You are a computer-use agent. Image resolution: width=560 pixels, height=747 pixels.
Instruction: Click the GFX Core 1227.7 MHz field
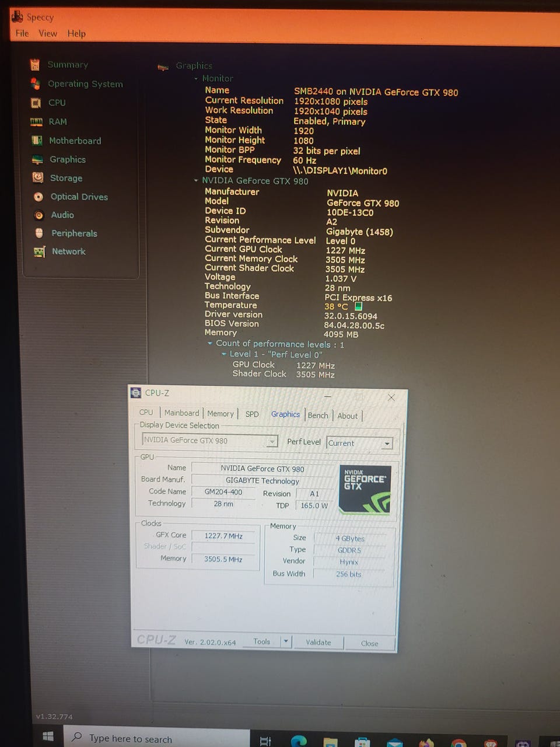coord(223,536)
